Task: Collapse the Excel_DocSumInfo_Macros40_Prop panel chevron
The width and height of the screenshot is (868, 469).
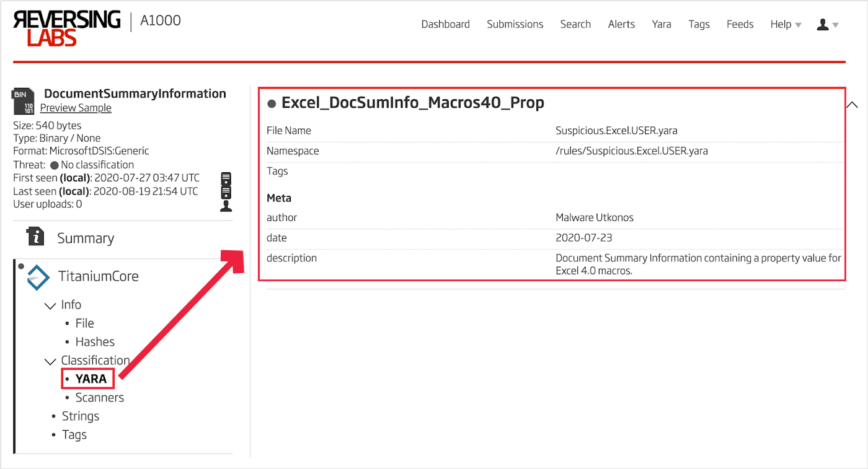Action: [x=852, y=104]
